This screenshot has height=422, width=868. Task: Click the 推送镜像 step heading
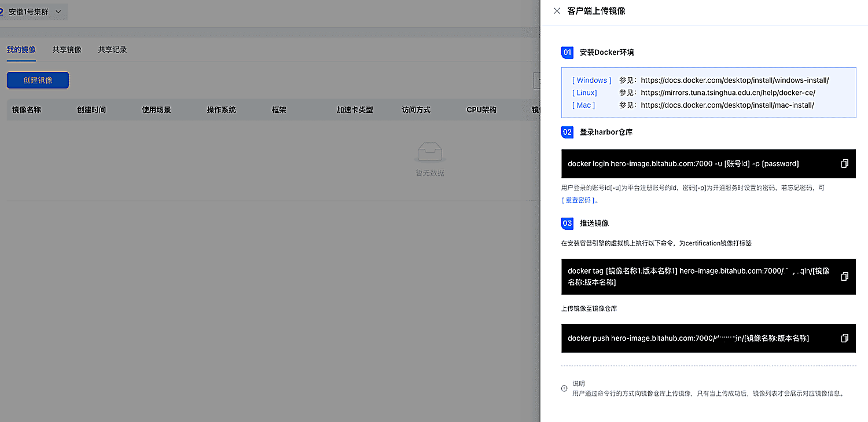click(x=594, y=223)
